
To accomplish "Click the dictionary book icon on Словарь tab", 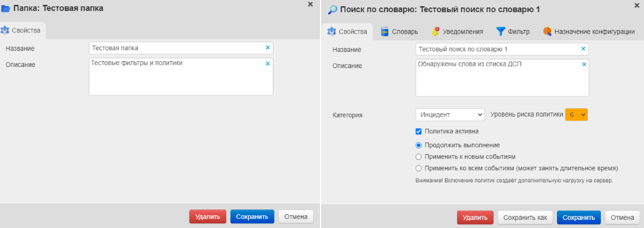I will tap(385, 32).
